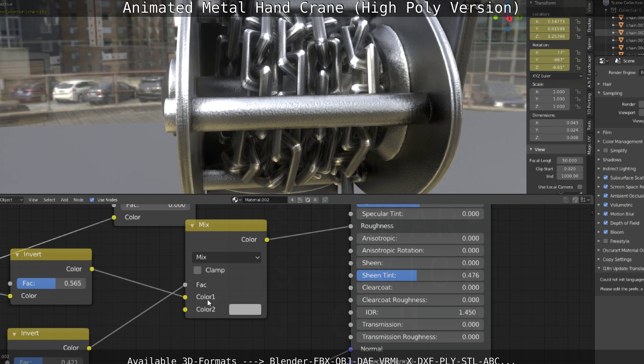Screen dimensions: 644x364
Task: Lock the Rotation Y value
Action: (578, 60)
